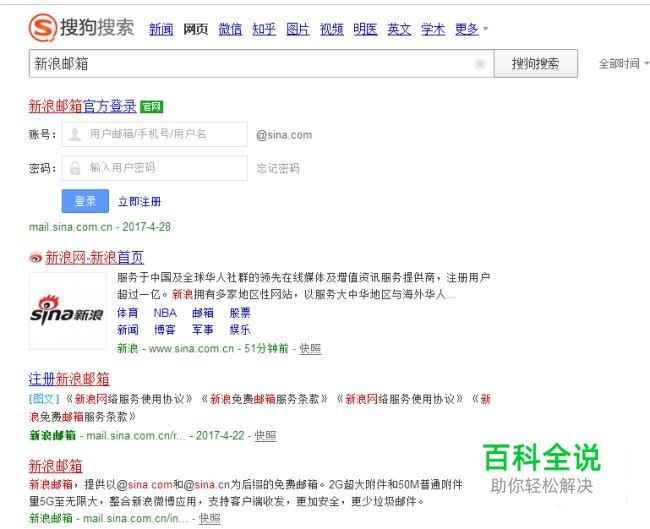Open the 军事 sublink
This screenshot has width=650, height=529.
(203, 330)
